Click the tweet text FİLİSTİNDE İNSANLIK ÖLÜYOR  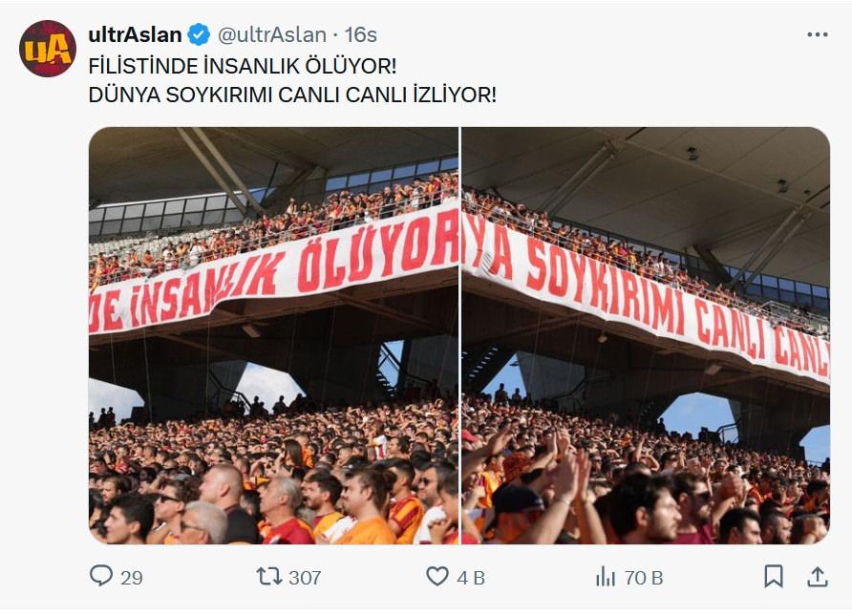tap(243, 66)
